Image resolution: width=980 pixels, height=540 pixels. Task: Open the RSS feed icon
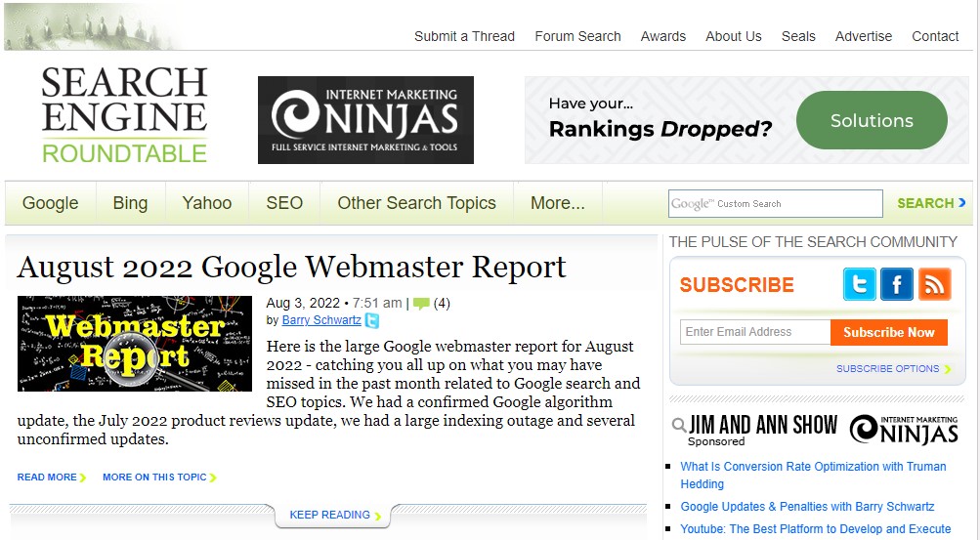(934, 285)
